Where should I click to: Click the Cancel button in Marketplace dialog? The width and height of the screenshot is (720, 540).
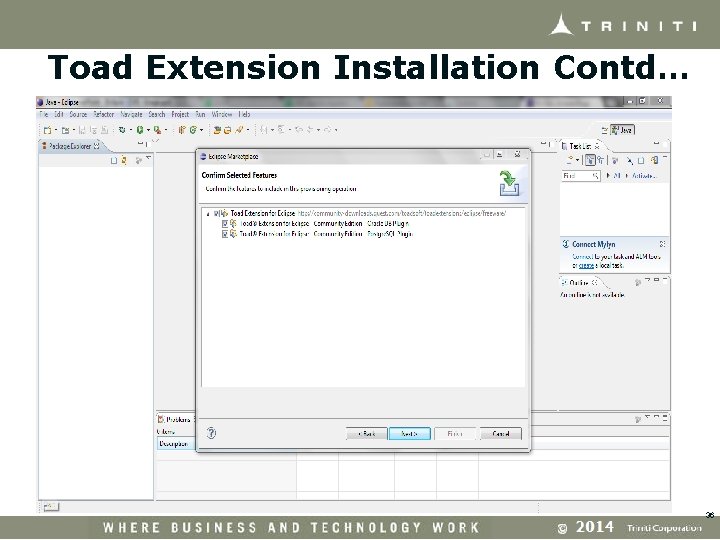tap(501, 433)
